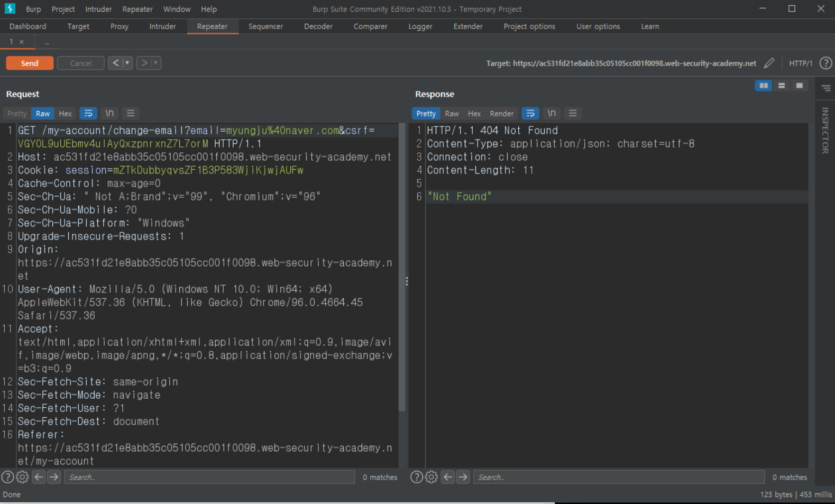Switch to the Decoder tab
This screenshot has width=835, height=504.
click(x=318, y=26)
